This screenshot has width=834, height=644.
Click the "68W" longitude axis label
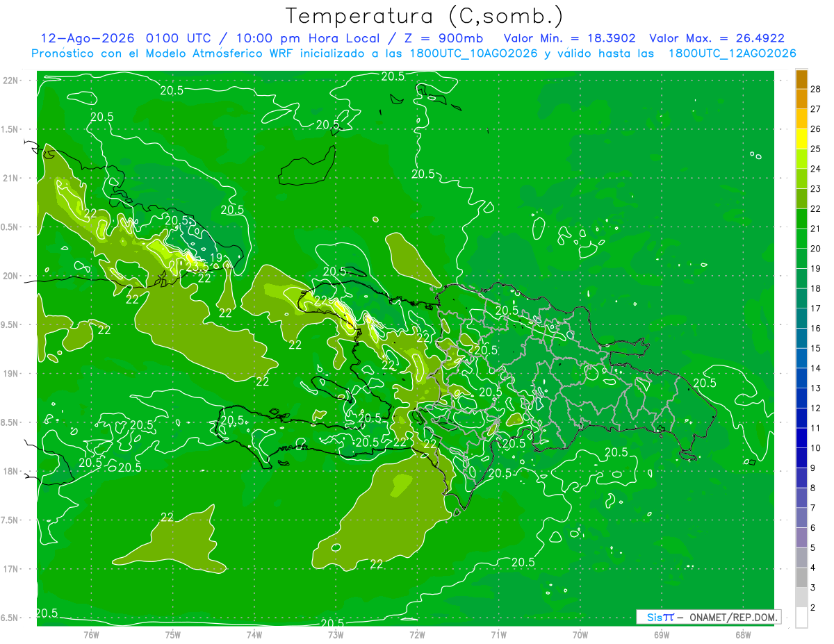coord(743,634)
